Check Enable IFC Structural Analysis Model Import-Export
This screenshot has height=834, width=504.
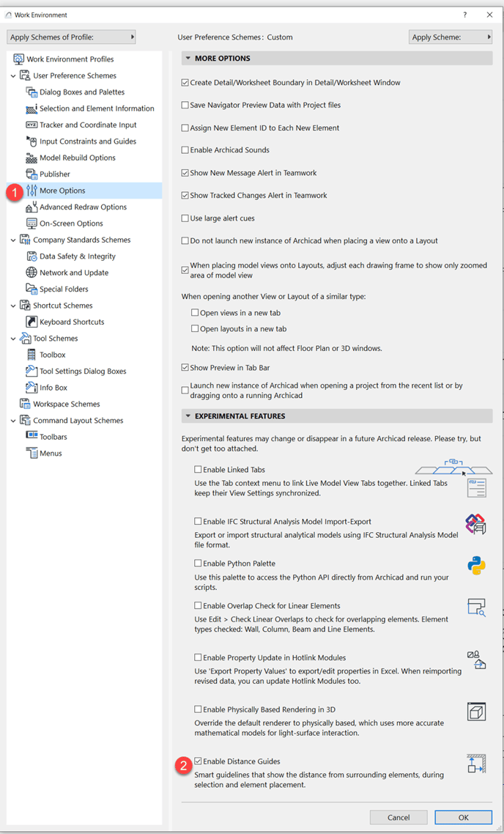point(198,521)
